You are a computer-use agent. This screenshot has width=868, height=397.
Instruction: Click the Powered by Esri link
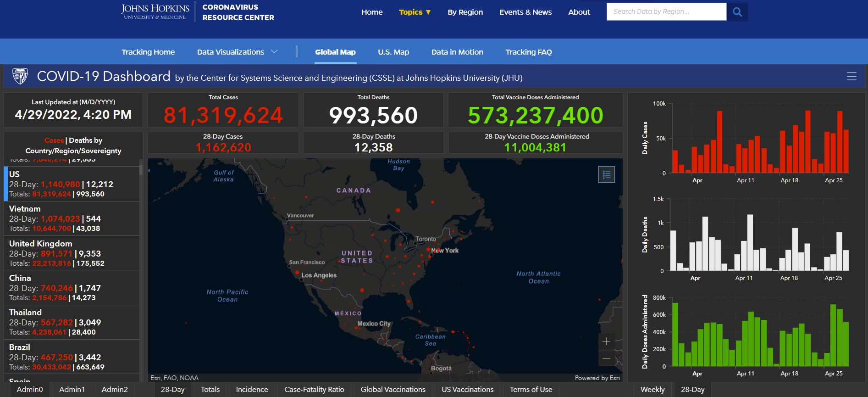coord(597,378)
